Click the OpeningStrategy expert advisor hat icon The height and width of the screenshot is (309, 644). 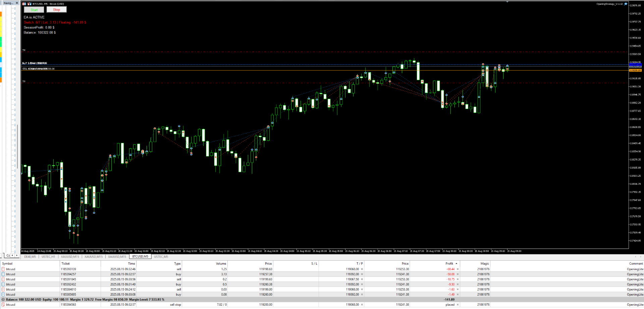pos(626,4)
